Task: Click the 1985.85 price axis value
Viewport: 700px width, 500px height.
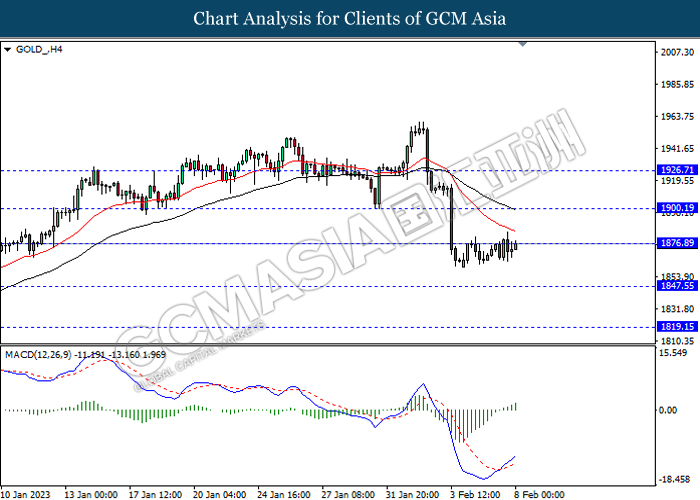Action: tap(677, 84)
